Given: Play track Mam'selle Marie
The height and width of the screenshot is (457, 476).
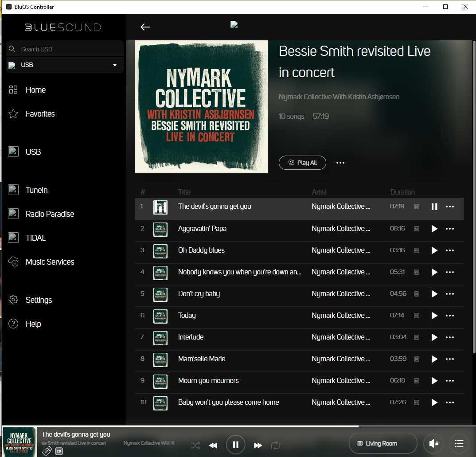Looking at the screenshot, I should [x=434, y=359].
